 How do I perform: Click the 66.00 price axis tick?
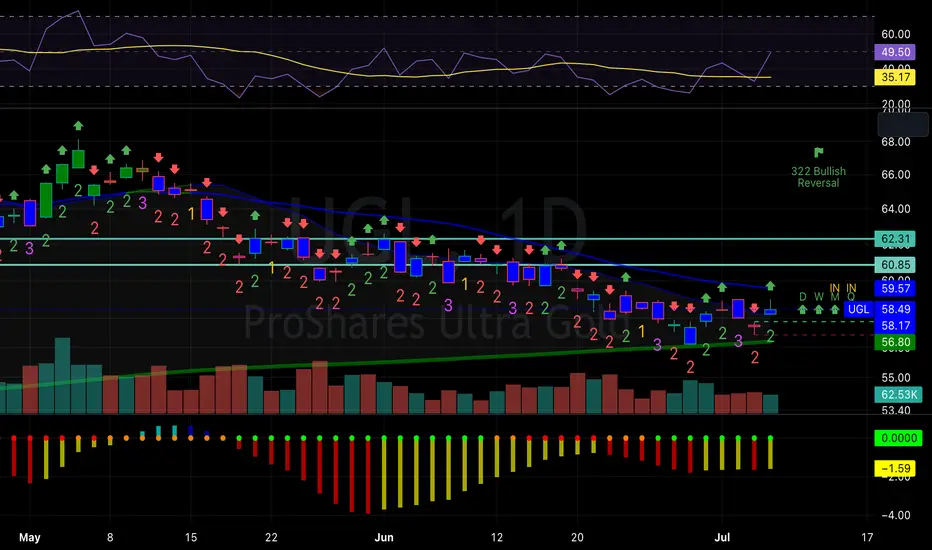click(x=895, y=175)
